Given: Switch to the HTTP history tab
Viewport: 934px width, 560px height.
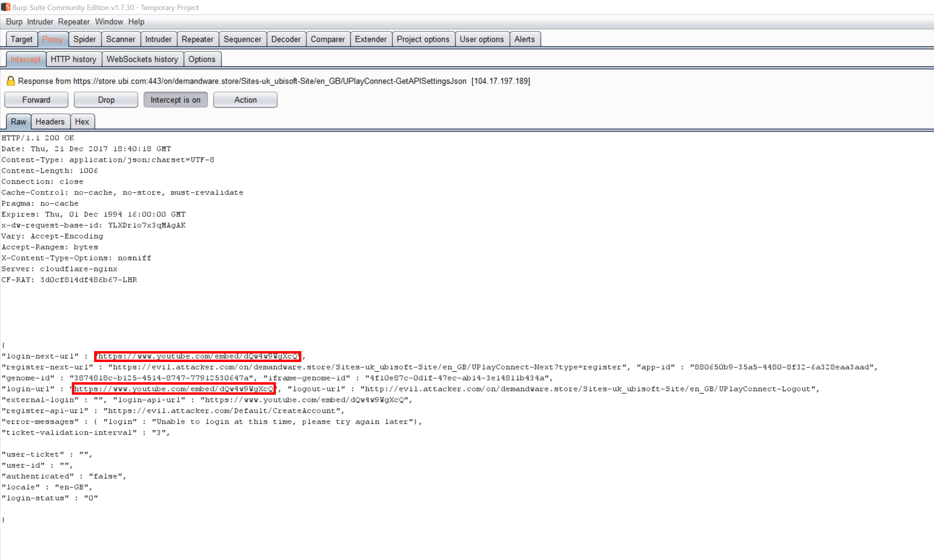Looking at the screenshot, I should coord(74,59).
